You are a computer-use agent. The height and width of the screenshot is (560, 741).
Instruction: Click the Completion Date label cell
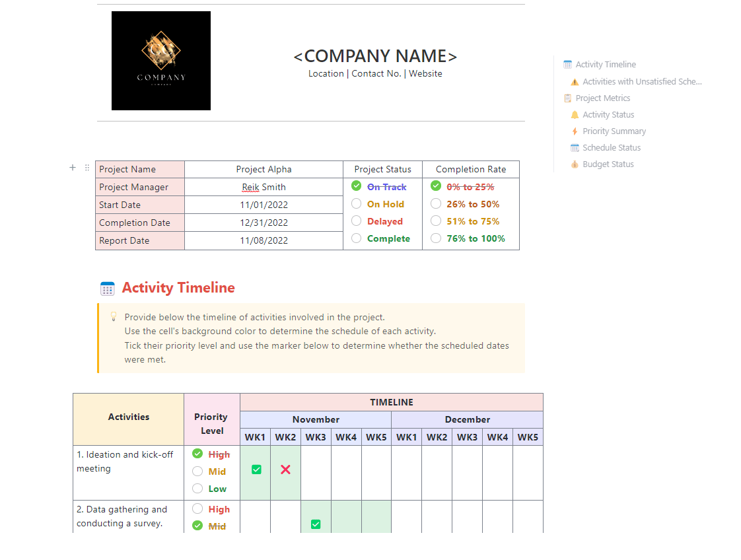pyautogui.click(x=140, y=223)
